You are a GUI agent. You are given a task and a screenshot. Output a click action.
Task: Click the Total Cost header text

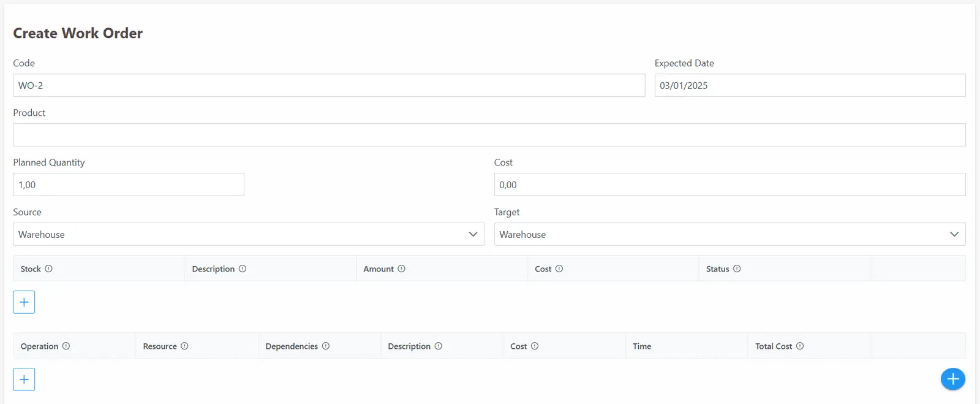774,346
